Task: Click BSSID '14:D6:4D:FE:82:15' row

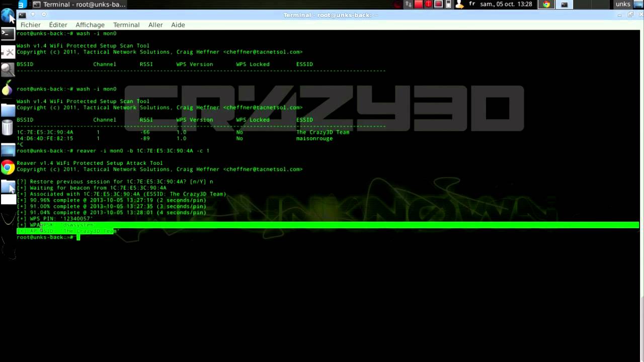Action: pyautogui.click(x=45, y=138)
